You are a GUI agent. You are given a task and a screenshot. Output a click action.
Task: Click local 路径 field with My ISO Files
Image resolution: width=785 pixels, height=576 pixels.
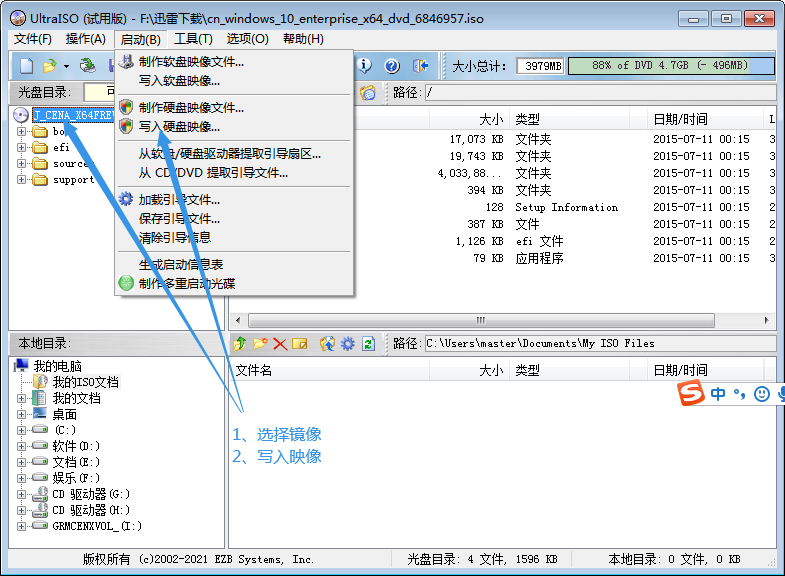(600, 344)
